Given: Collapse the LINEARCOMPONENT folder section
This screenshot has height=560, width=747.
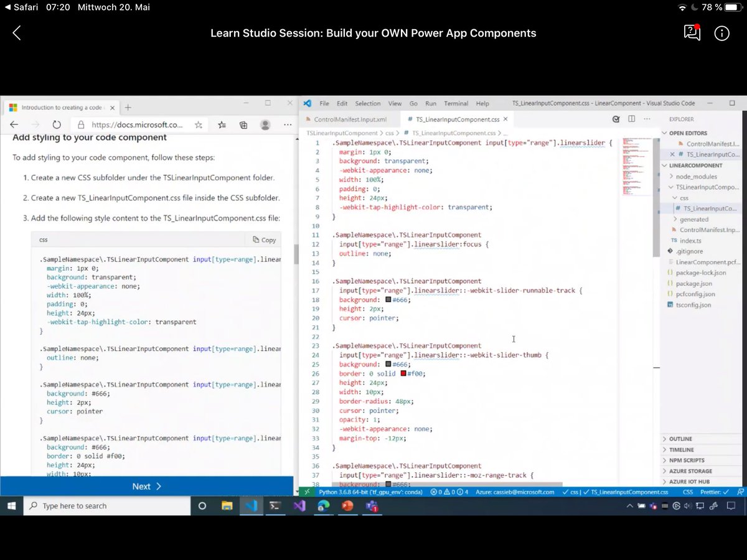Looking at the screenshot, I should click(692, 166).
